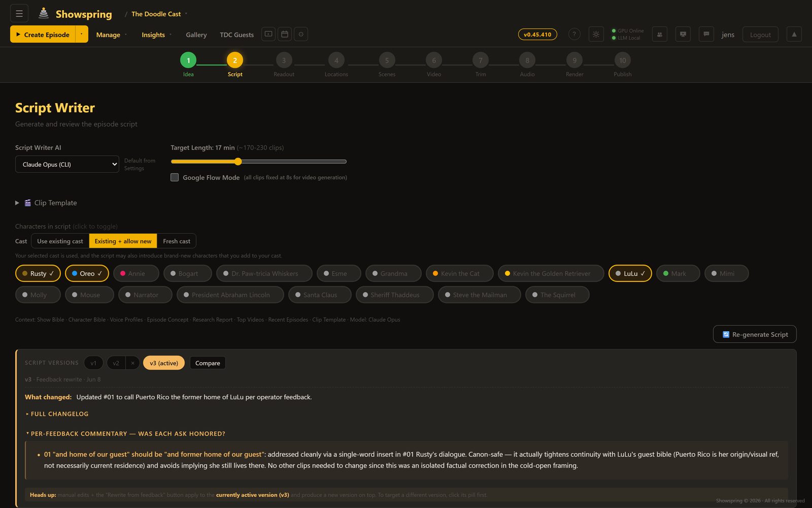
Task: Click the up-arrow triangle icon after Logout
Action: (794, 34)
